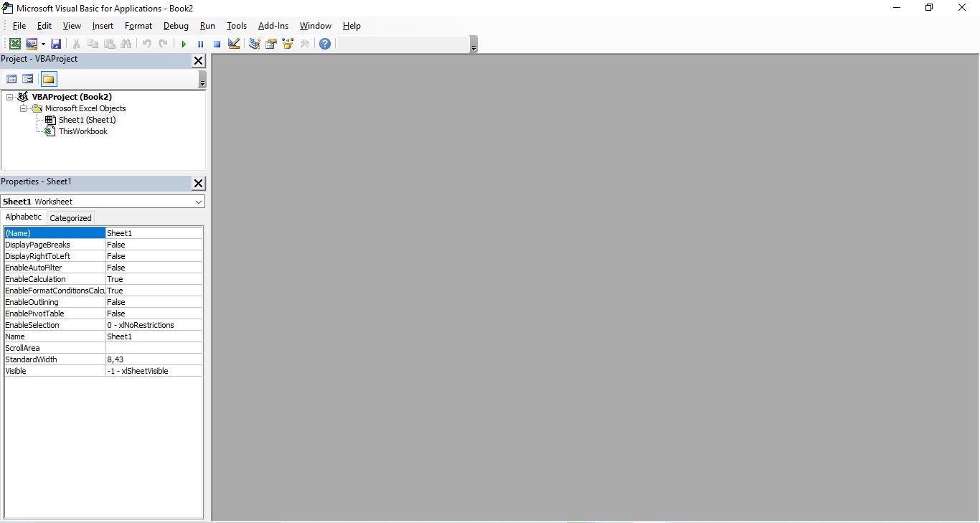Click the blue Help question icon

click(x=325, y=44)
